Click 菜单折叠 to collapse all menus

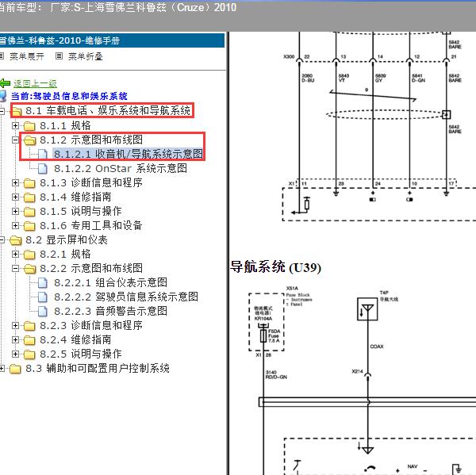(86, 56)
